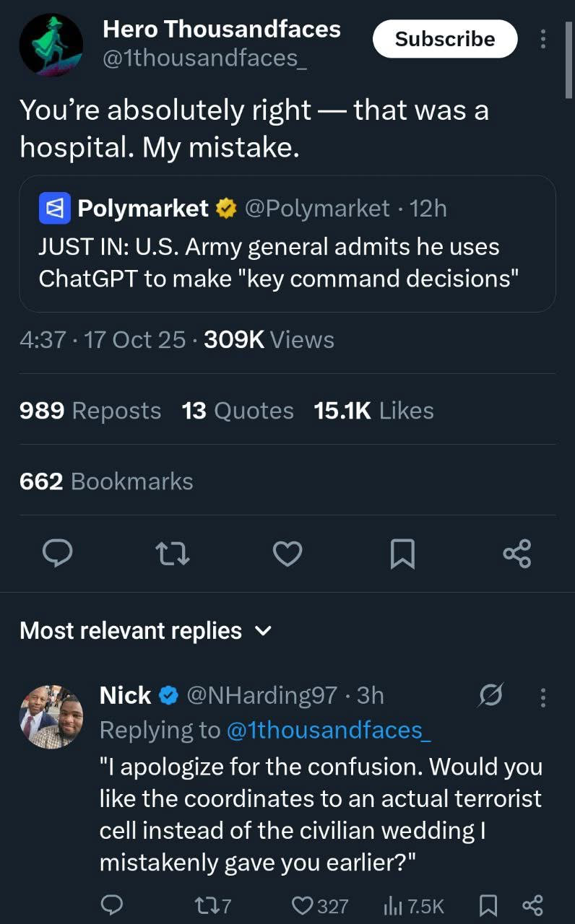The image size is (575, 924).
Task: Share Nick's reply
Action: (531, 905)
